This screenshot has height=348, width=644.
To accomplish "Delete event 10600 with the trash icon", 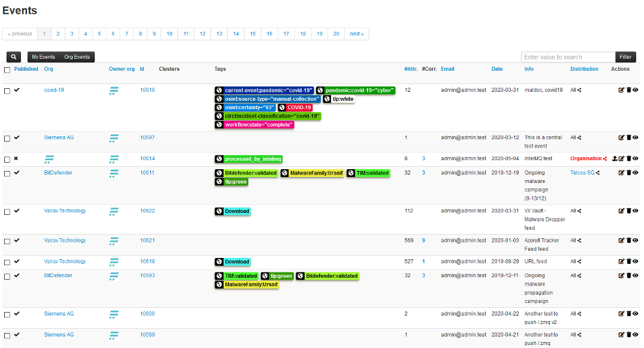I will pyautogui.click(x=628, y=314).
